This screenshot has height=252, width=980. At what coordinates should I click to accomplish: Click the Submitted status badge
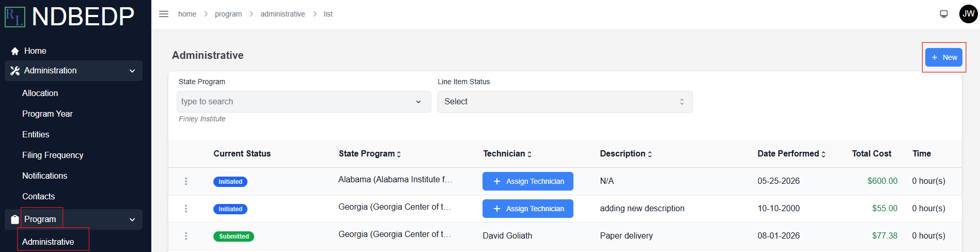pyautogui.click(x=234, y=237)
